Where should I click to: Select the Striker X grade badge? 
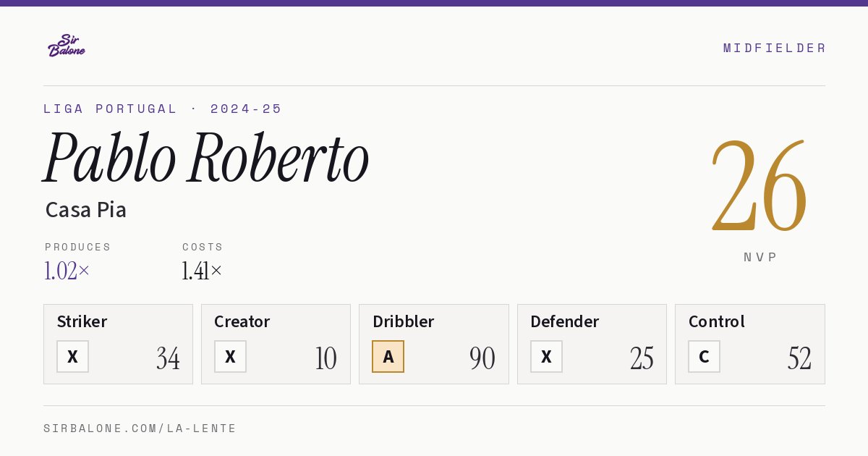point(72,357)
